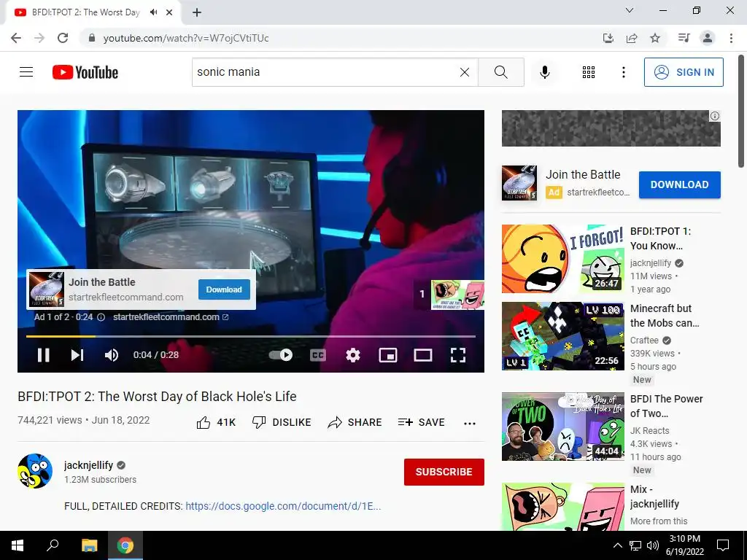Click the DISLIKE button

click(282, 422)
